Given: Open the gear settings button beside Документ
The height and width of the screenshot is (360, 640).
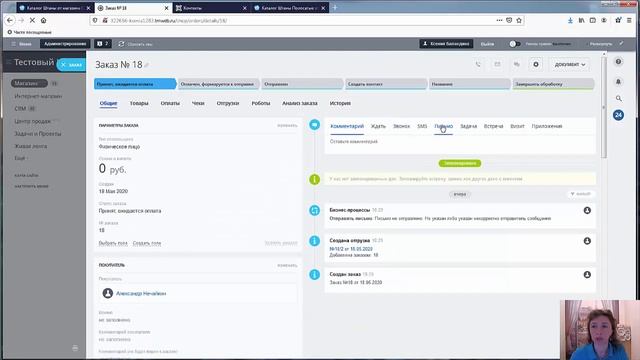Looking at the screenshot, I should (536, 64).
